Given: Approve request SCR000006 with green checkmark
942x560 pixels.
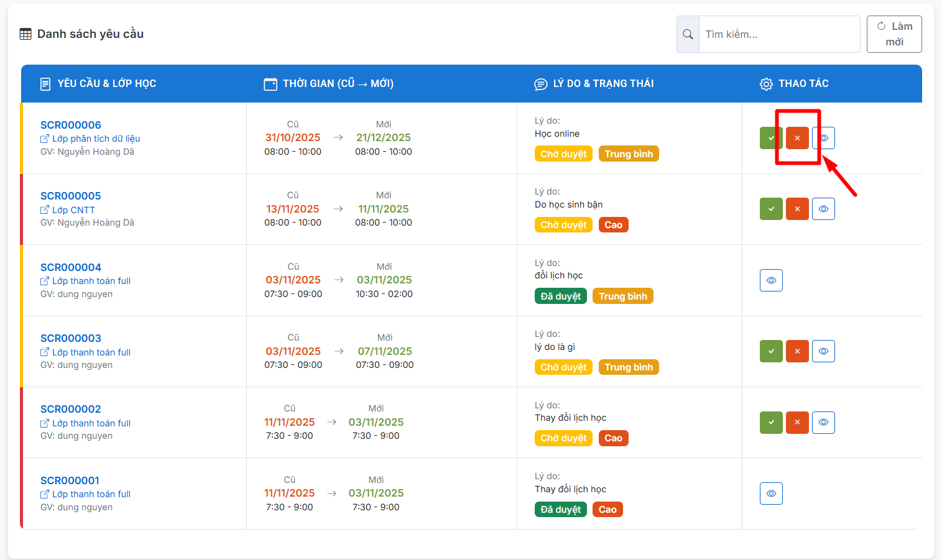Looking at the screenshot, I should coord(770,138).
